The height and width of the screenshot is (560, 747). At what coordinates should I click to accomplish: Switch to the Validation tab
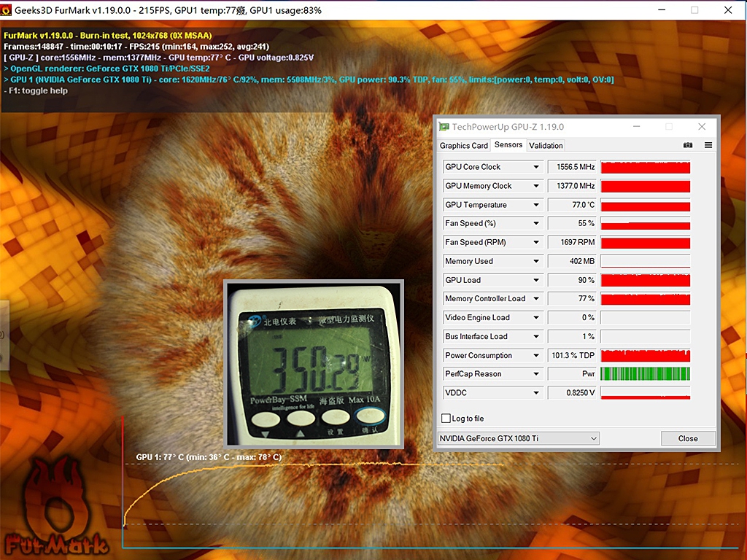click(x=546, y=146)
